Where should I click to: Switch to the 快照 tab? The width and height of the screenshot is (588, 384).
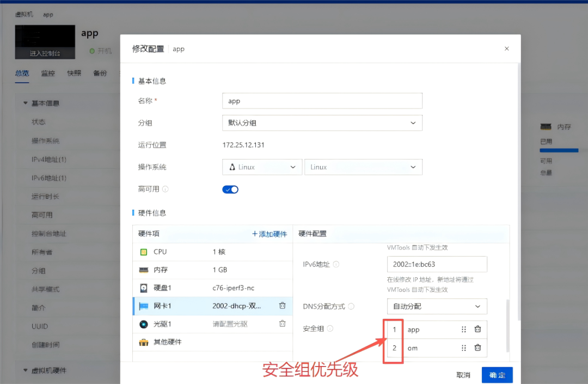[74, 73]
